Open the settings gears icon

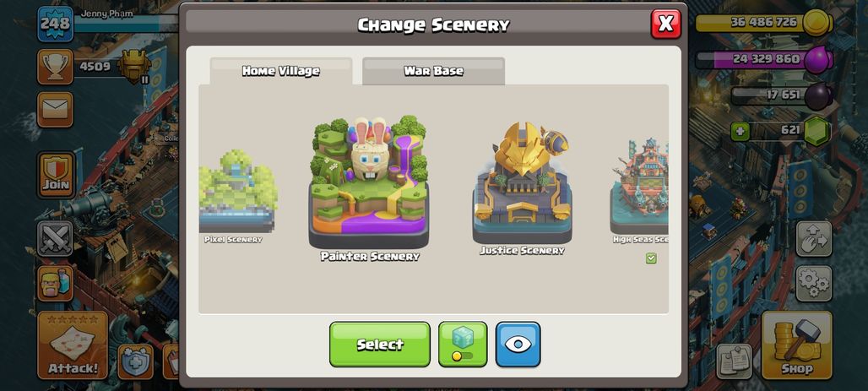tap(814, 283)
